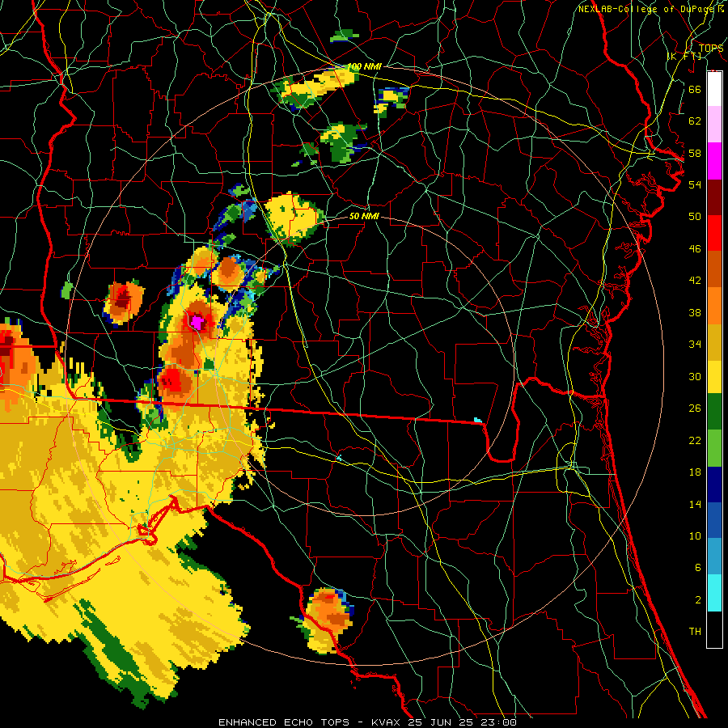This screenshot has height=728, width=728.
Task: Click the bright red legend swatch
Action: coord(714,233)
